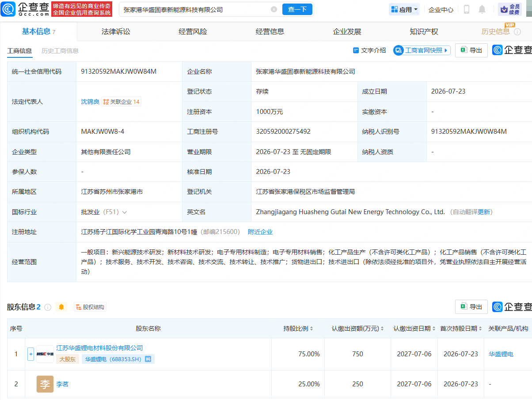Switch to 基本信息 tab

38,31
